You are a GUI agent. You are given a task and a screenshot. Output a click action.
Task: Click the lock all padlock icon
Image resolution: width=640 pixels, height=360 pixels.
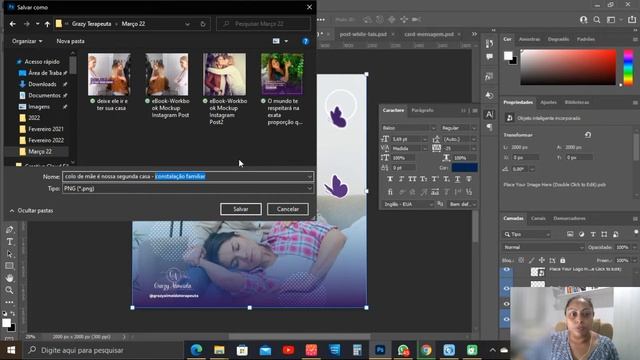562,260
